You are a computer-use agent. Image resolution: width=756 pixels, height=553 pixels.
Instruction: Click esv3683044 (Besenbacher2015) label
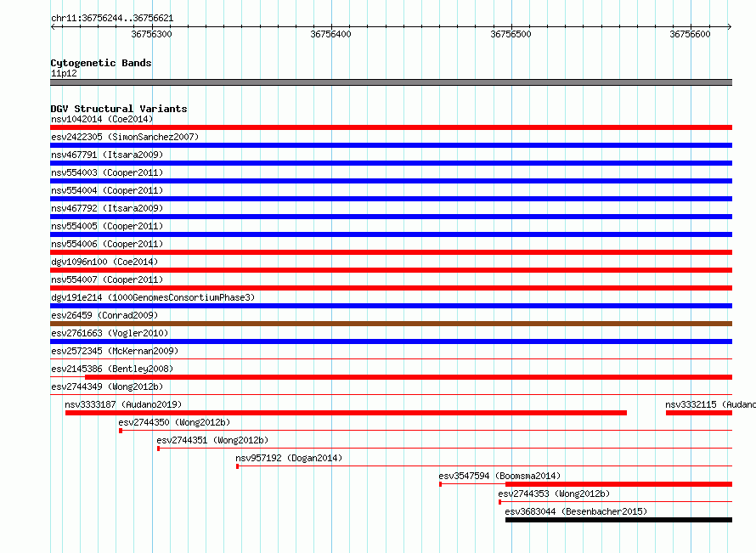pyautogui.click(x=576, y=511)
